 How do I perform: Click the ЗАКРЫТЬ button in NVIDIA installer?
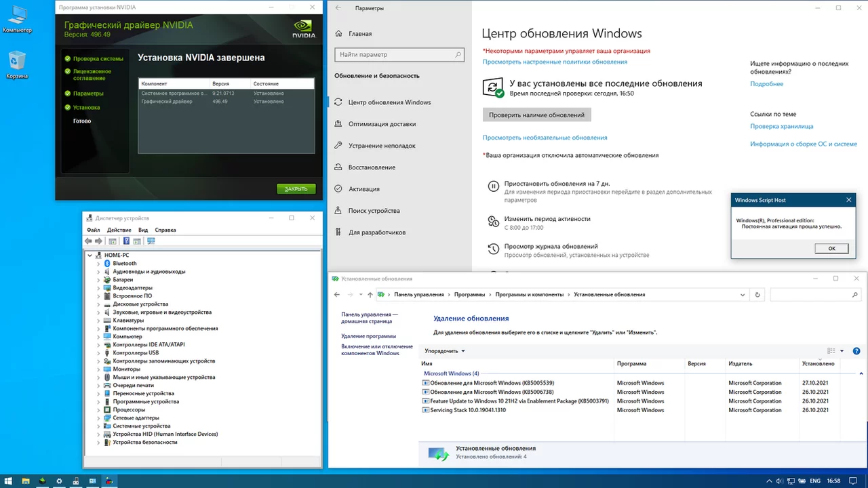[x=296, y=188]
